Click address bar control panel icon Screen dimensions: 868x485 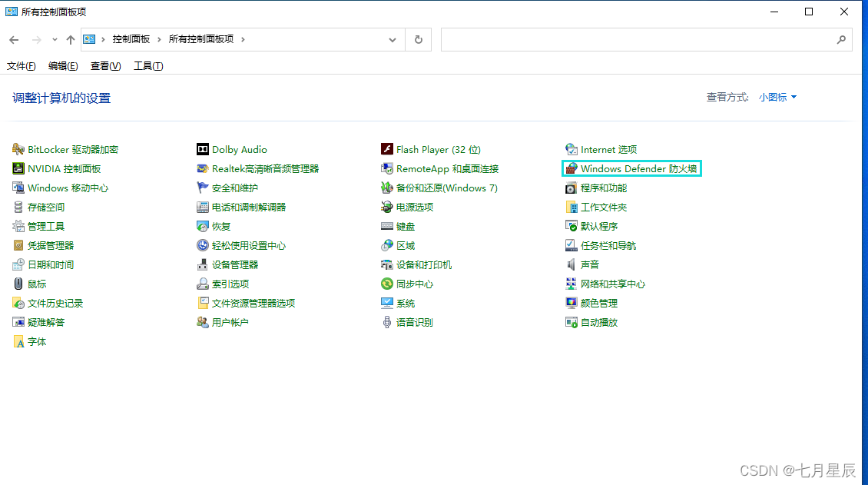[89, 39]
